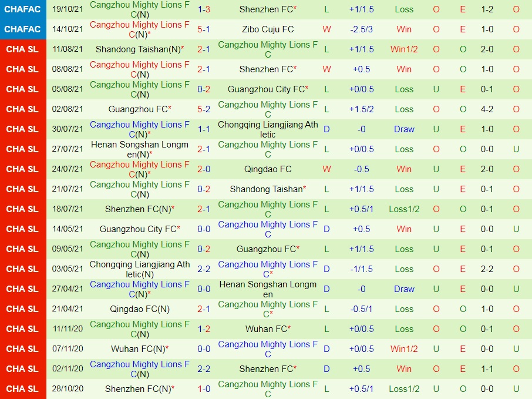Click 1-0 score on 28/10/20 row
Viewport: 532px width, 399px height.
(x=204, y=389)
